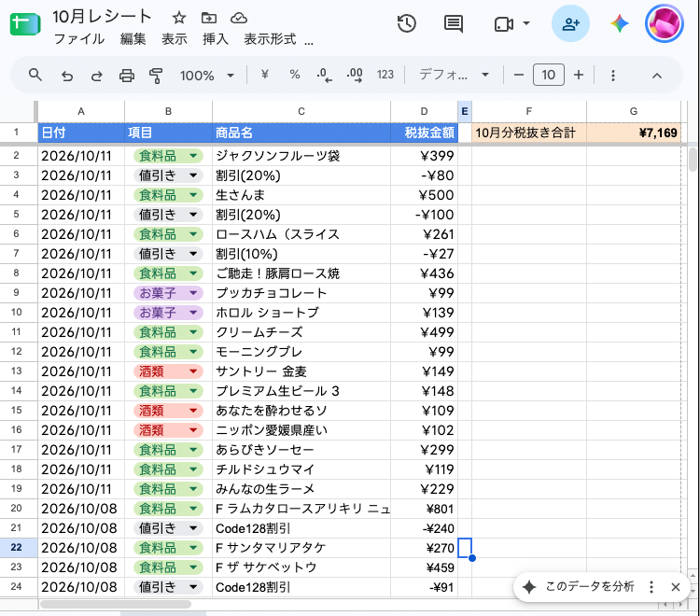The image size is (700, 616).
Task: Decrease decimal places
Action: point(324,75)
